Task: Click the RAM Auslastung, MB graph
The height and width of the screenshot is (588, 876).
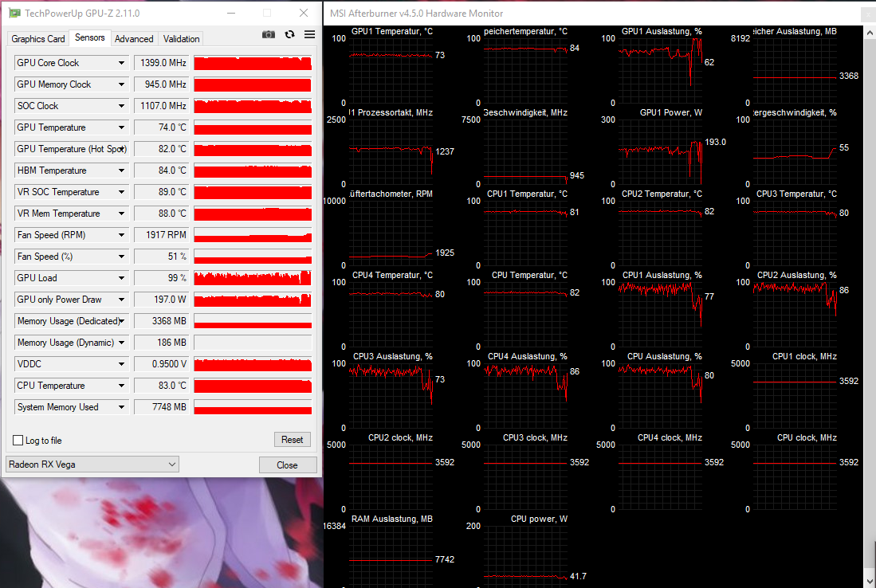Action: tap(391, 555)
